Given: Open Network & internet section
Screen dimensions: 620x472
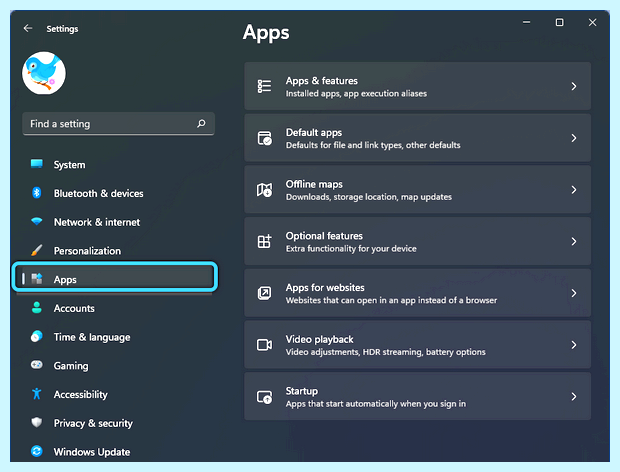Looking at the screenshot, I should pyautogui.click(x=97, y=222).
